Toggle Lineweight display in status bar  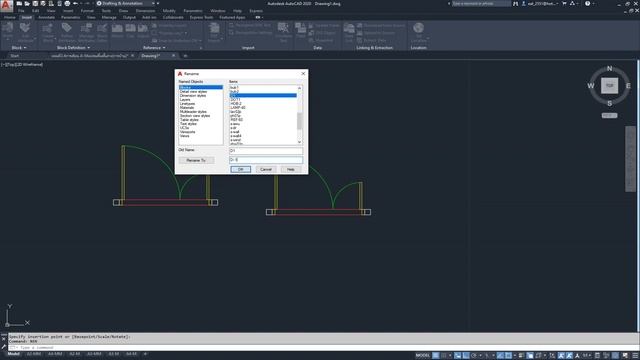pos(522,356)
